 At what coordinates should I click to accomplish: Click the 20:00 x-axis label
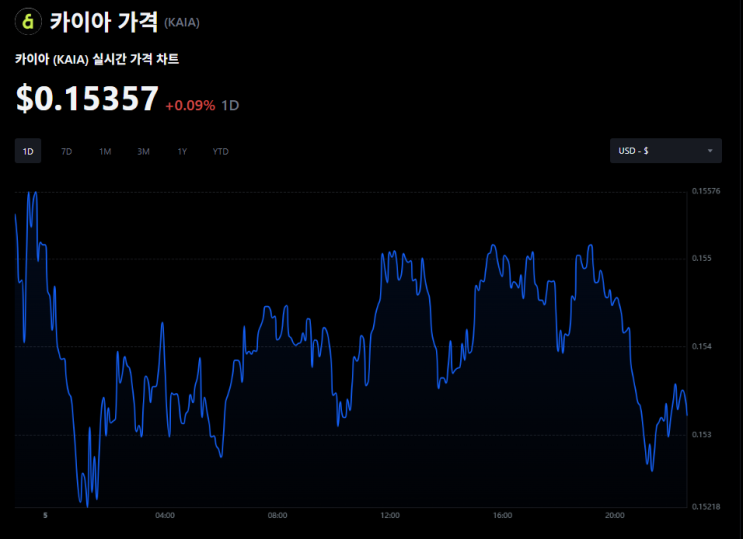pos(615,515)
